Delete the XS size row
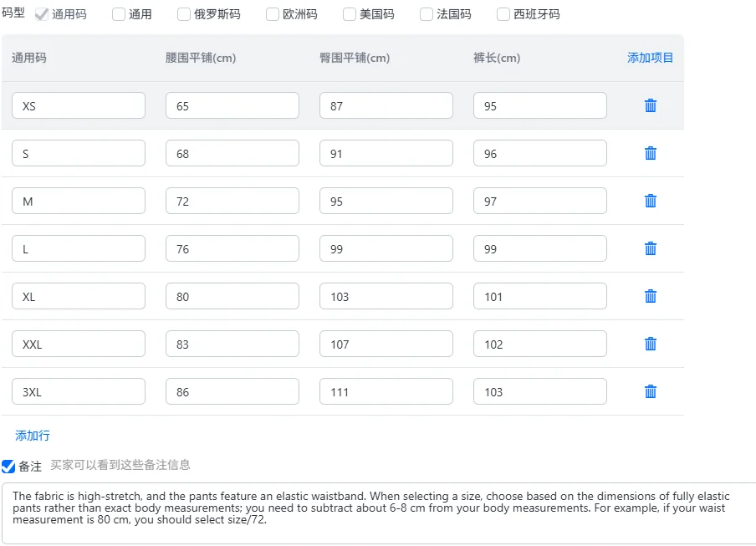 click(x=651, y=105)
